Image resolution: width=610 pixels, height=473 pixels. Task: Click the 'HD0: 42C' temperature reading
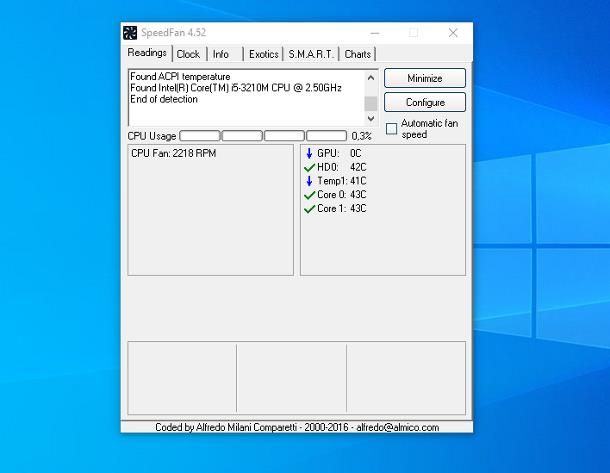tap(342, 167)
